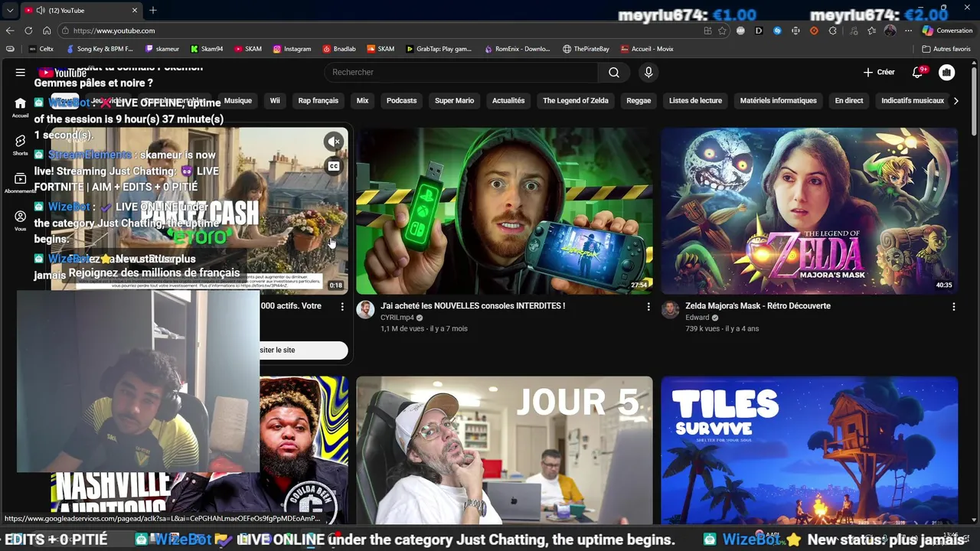
Task: Show more filter chips with right chevron
Action: 955,100
